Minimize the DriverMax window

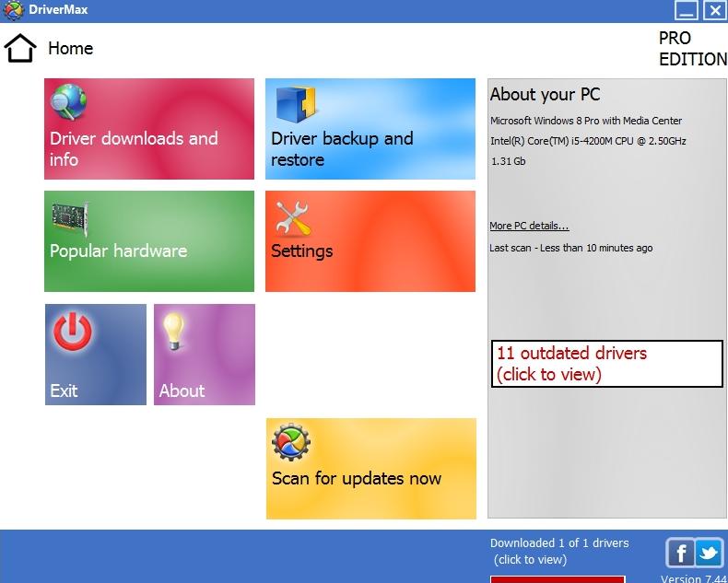(x=687, y=10)
